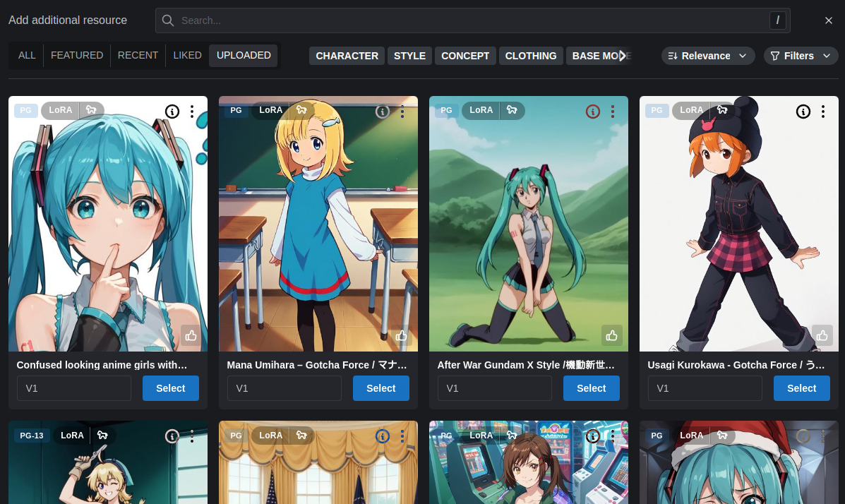The height and width of the screenshot is (504, 845).
Task: Open V1 version selector for Confused anime girls
Action: 74,388
